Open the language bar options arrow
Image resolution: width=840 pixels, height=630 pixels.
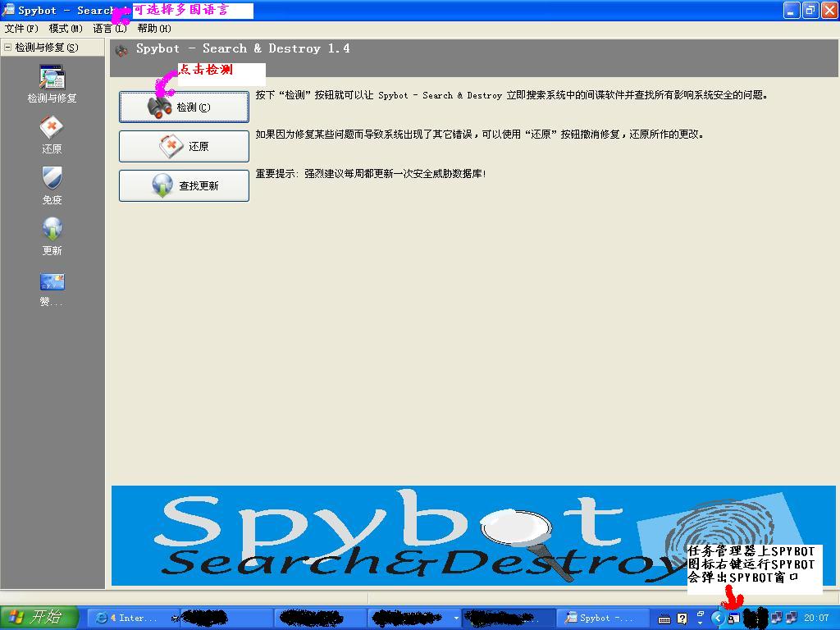[x=701, y=623]
